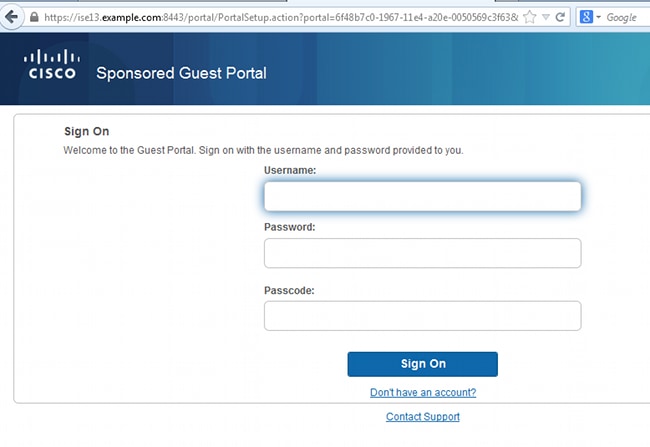Expand the search engine selector arrow
Viewport: 650px width, 447px height.
[598, 17]
